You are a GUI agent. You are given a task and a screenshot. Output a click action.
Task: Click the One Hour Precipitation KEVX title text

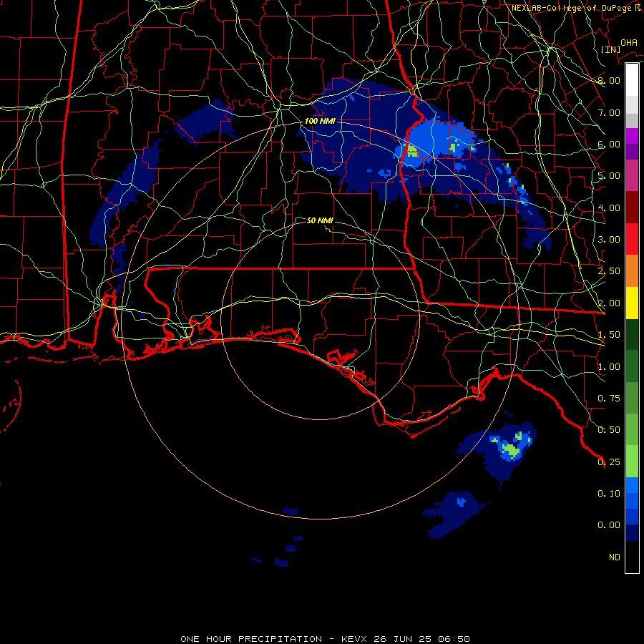[x=325, y=639]
